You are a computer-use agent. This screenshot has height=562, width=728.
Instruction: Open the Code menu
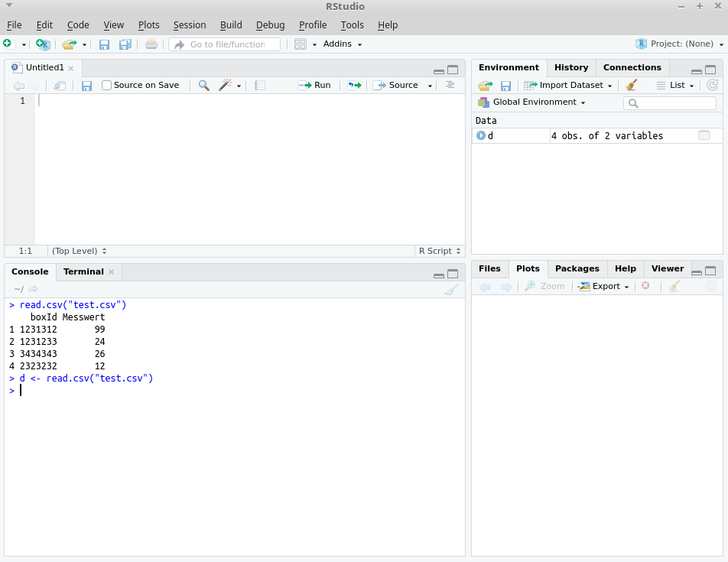[78, 25]
